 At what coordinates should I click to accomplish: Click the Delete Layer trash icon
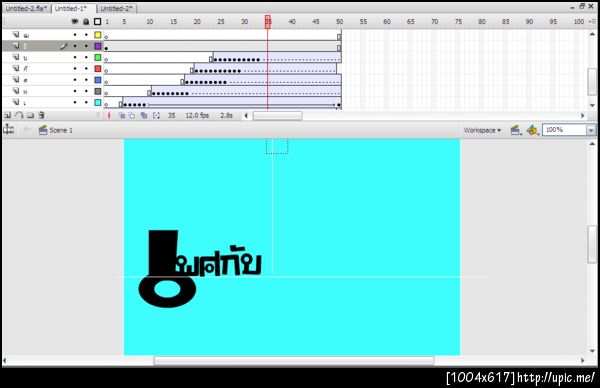click(x=41, y=115)
